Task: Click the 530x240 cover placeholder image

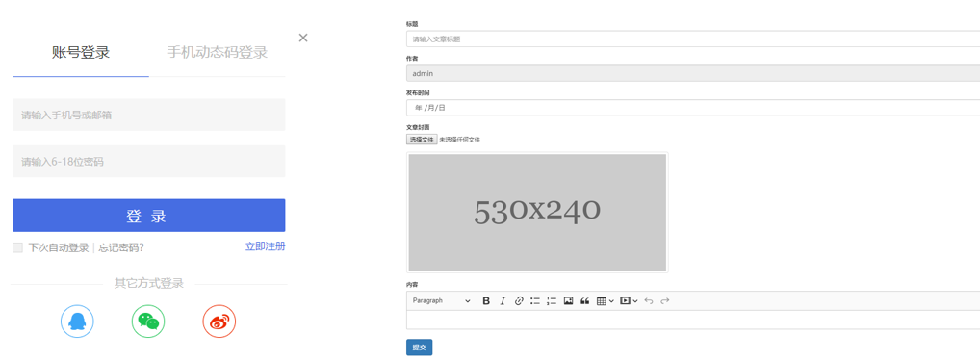Action: point(537,213)
